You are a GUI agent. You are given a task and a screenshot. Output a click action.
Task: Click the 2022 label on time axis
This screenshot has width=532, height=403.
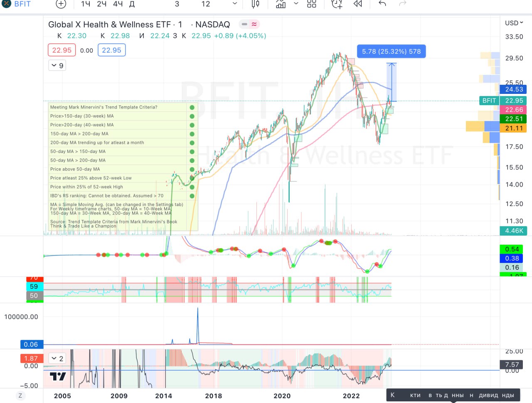(x=351, y=396)
